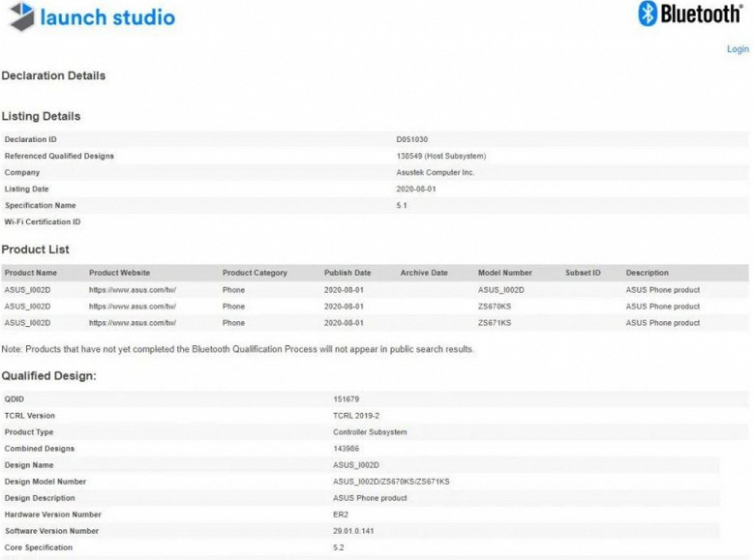The height and width of the screenshot is (560, 755).
Task: Click the Model Number column header
Action: 505,273
